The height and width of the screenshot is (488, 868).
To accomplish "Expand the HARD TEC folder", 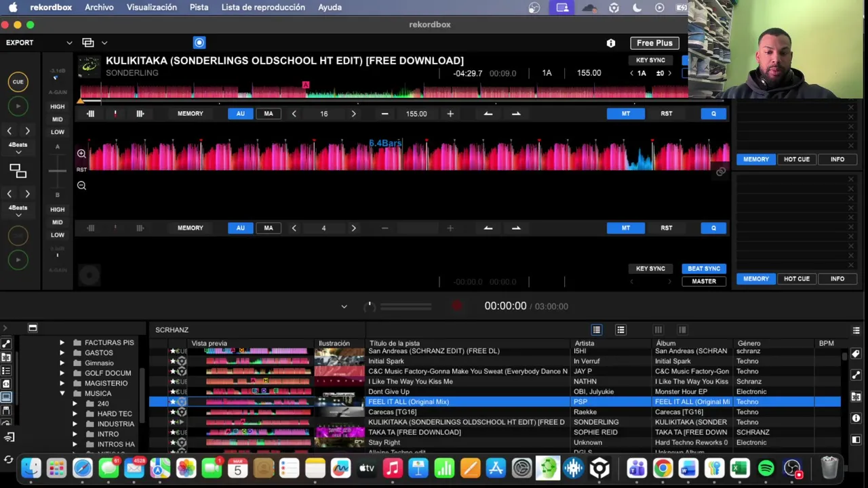I will [75, 414].
